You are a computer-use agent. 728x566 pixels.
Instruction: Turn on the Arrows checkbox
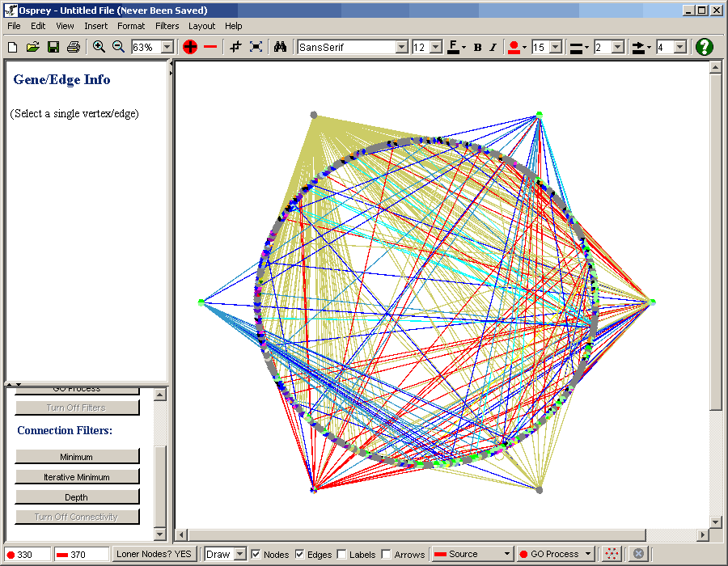tap(386, 554)
